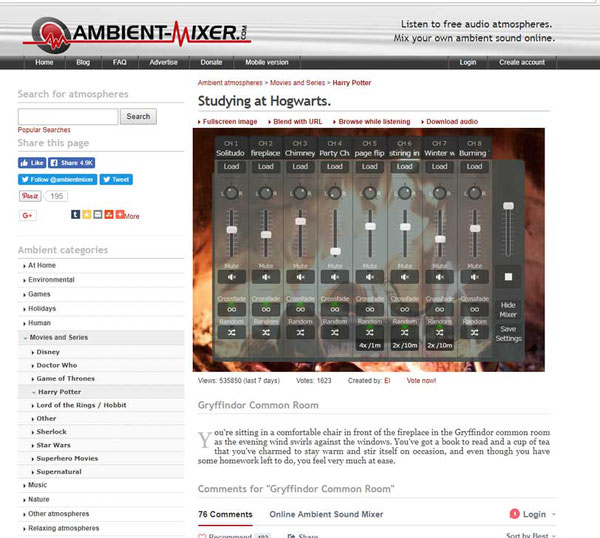Viewport: 600px width, 538px height.
Task: Toggle crossfade on channel 3
Action: click(x=300, y=309)
